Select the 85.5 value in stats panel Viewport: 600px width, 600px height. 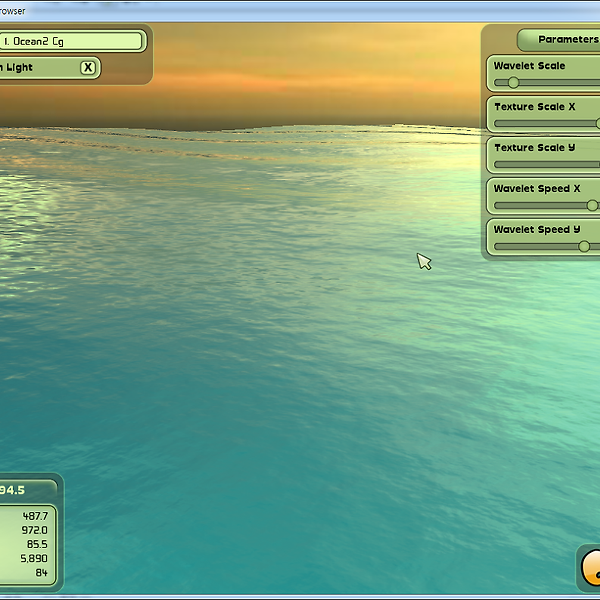pyautogui.click(x=37, y=544)
